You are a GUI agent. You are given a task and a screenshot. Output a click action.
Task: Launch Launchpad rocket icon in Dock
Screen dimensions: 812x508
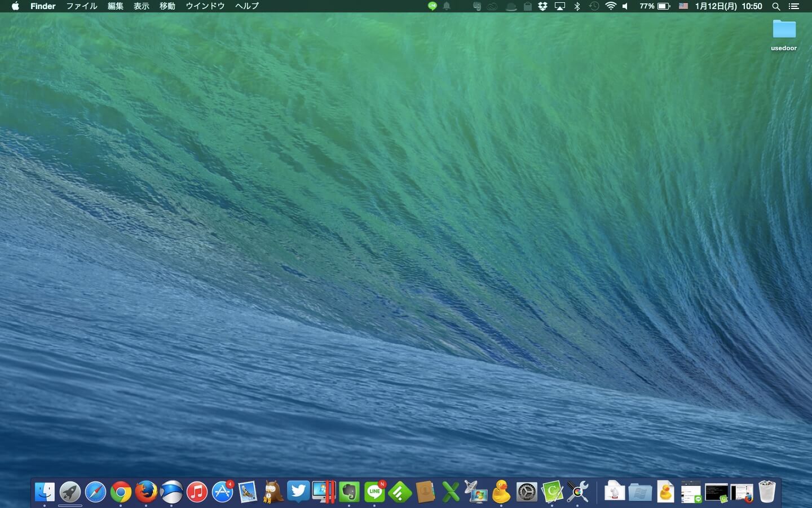[70, 492]
